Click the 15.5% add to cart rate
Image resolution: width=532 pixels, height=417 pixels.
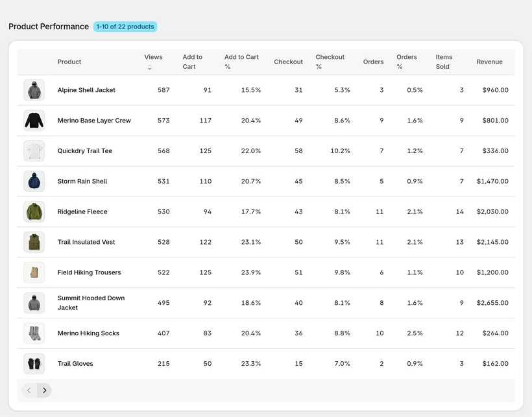[x=251, y=90]
